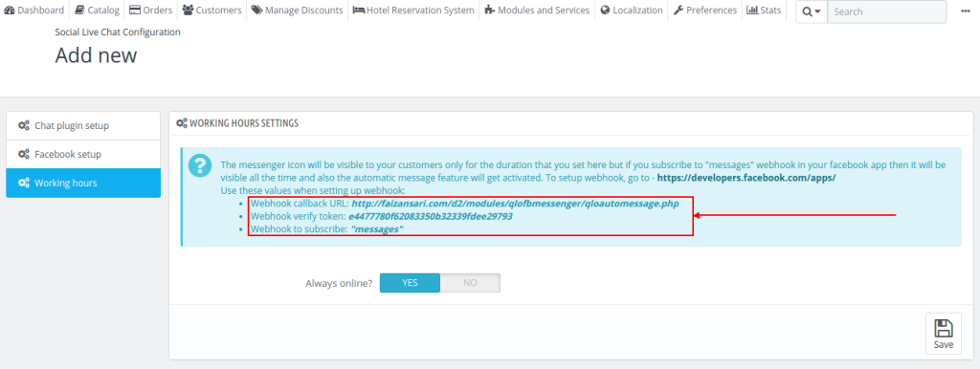This screenshot has width=980, height=369.
Task: Click the Always online? label
Action: tap(339, 283)
